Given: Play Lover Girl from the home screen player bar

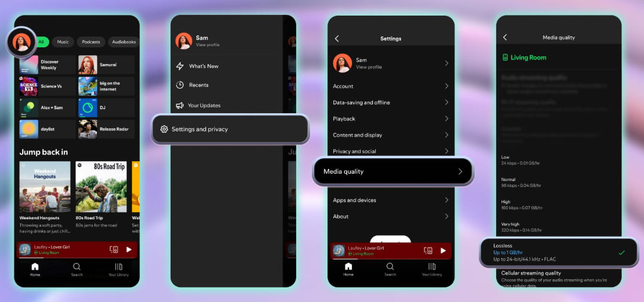Looking at the screenshot, I should [x=129, y=250].
